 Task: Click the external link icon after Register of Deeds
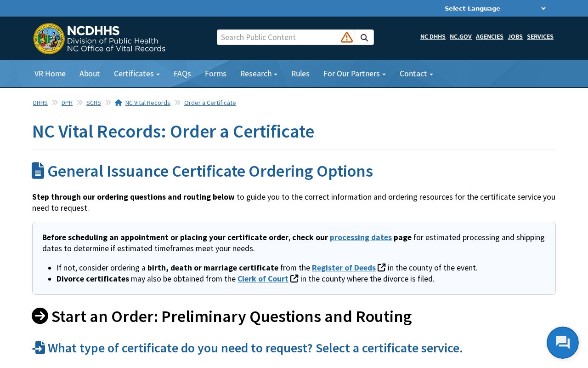(381, 267)
